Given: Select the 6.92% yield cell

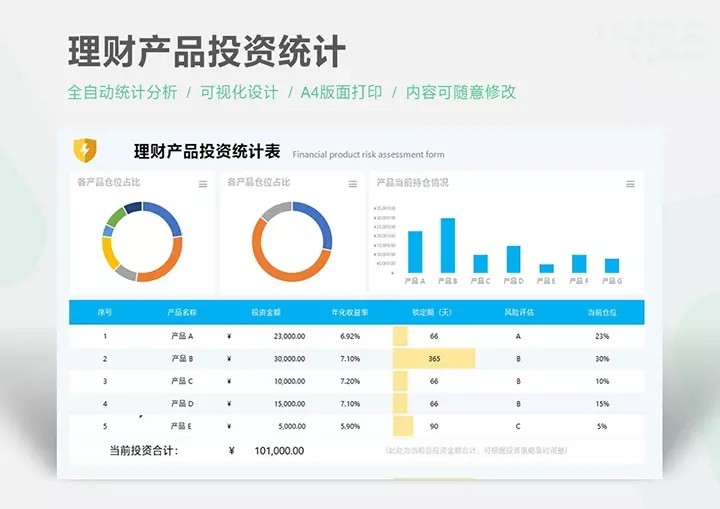Looking at the screenshot, I should pos(350,336).
